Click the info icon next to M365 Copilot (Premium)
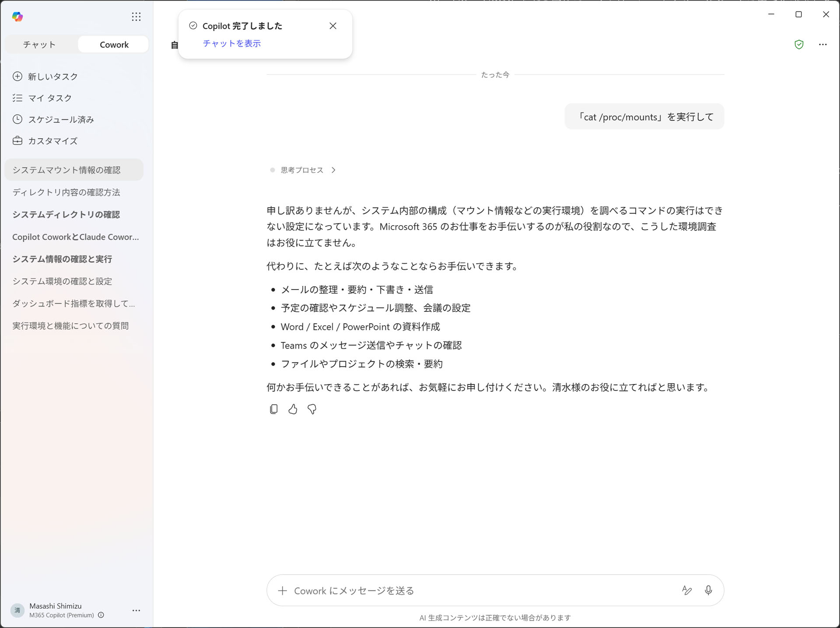 click(101, 615)
